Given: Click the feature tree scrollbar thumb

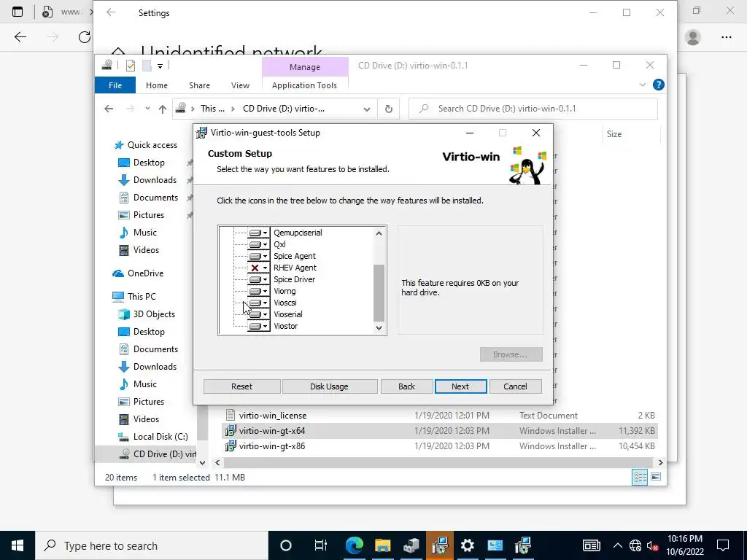Looking at the screenshot, I should tap(379, 293).
